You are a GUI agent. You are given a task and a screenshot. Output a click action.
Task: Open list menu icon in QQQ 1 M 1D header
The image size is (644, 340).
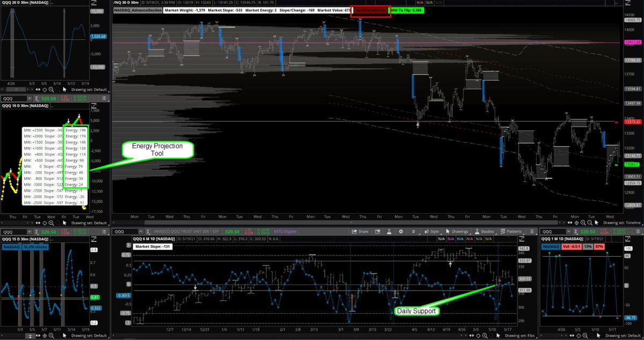click(638, 232)
